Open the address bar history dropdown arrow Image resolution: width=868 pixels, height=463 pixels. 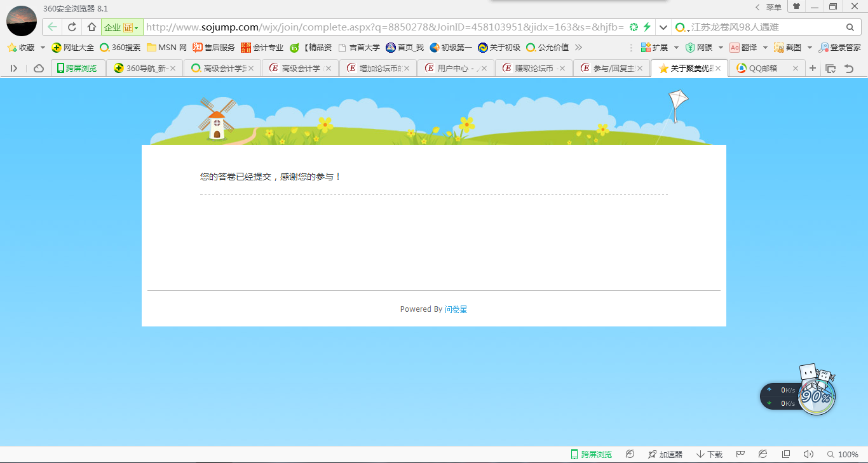(x=663, y=27)
